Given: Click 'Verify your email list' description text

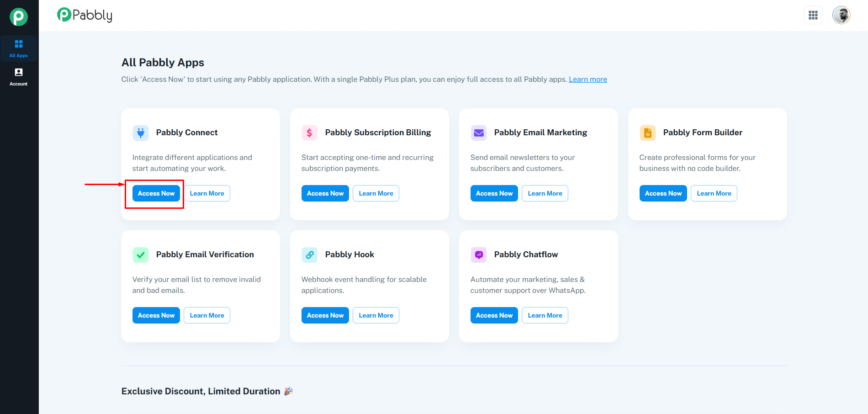Looking at the screenshot, I should [196, 285].
